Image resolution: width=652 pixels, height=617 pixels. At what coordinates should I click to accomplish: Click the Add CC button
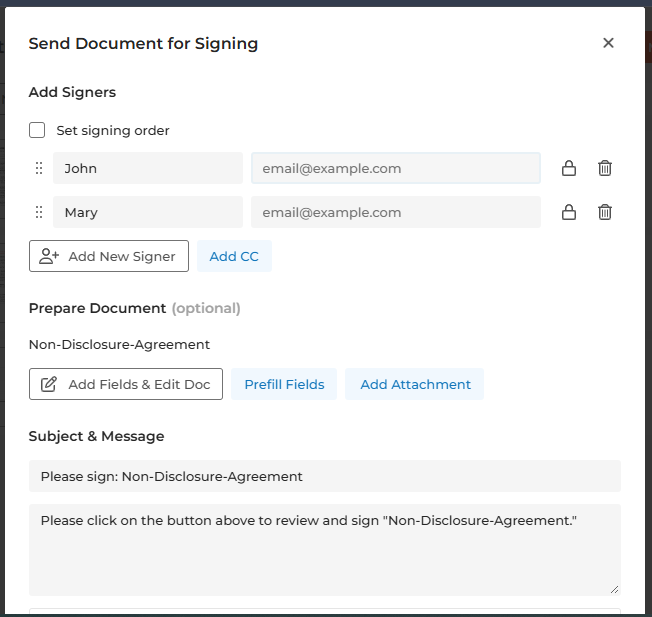point(234,256)
